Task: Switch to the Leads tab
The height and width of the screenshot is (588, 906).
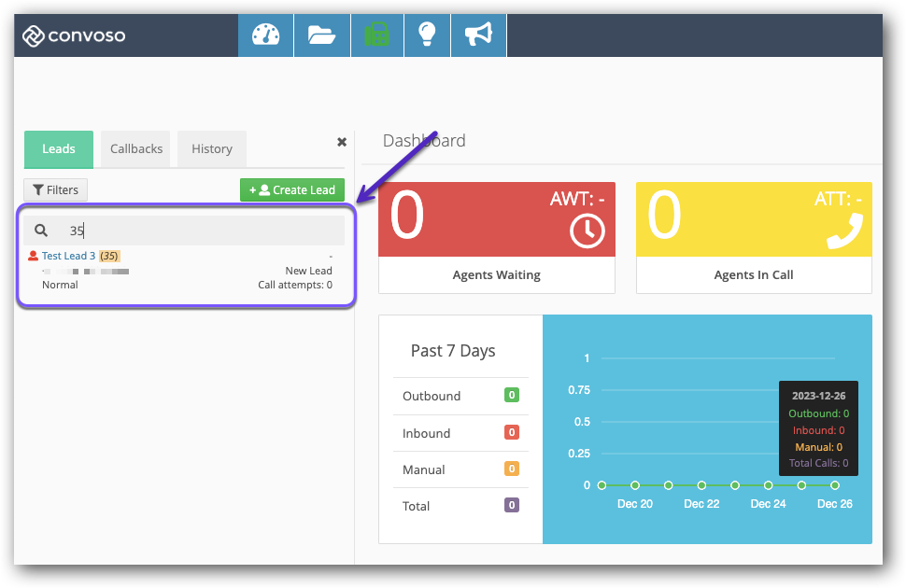Action: point(59,149)
